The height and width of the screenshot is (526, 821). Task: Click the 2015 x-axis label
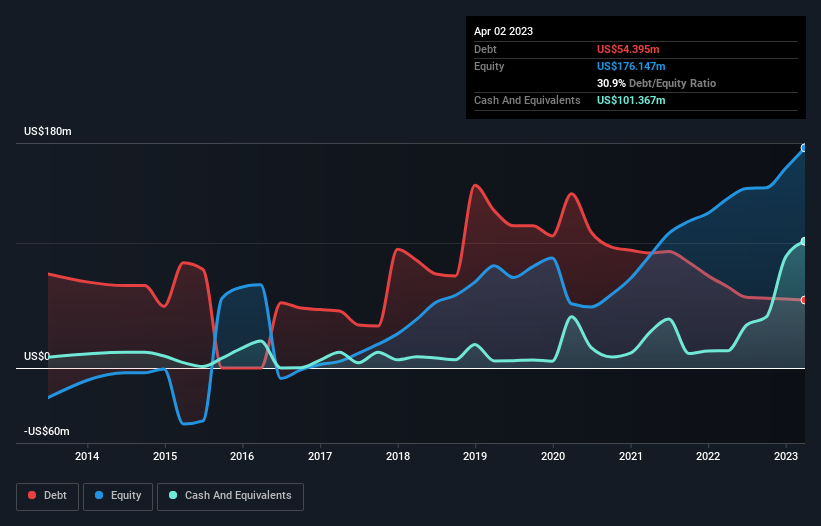coord(165,456)
